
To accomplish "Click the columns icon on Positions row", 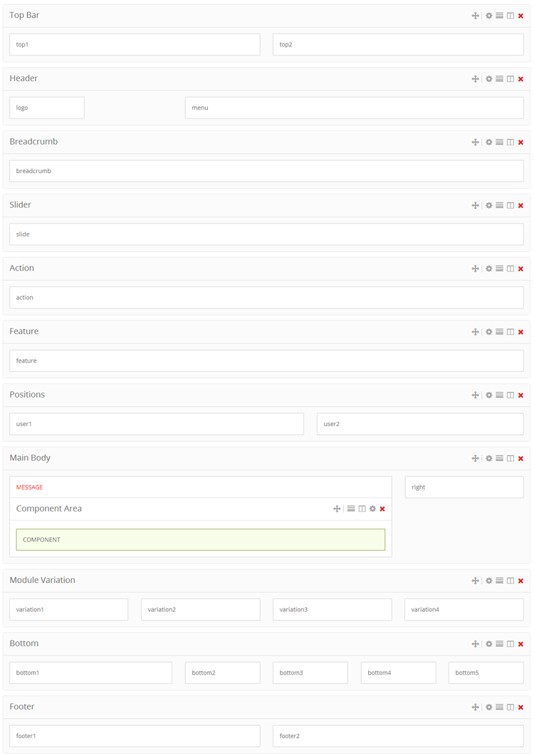I will tap(511, 395).
